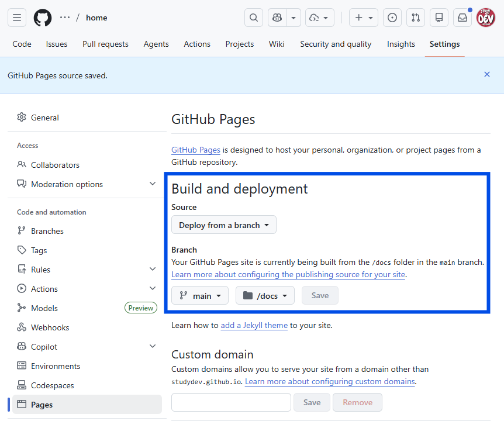504x421 pixels.
Task: Switch to the Issues tab
Action: coord(57,44)
